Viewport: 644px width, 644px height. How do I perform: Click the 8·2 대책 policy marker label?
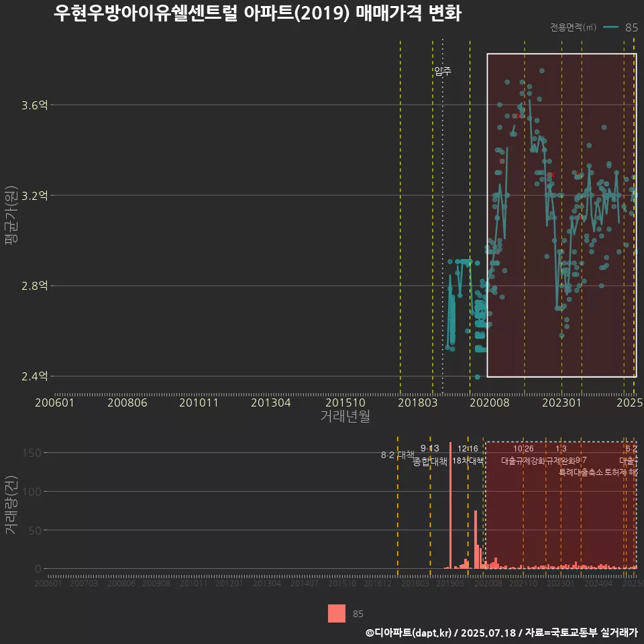[398, 455]
